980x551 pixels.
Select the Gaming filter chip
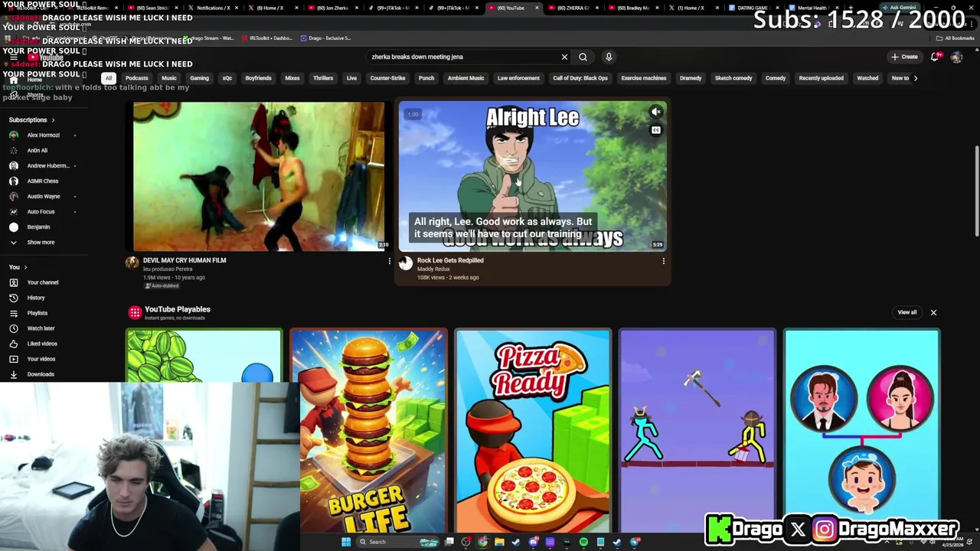(x=199, y=78)
